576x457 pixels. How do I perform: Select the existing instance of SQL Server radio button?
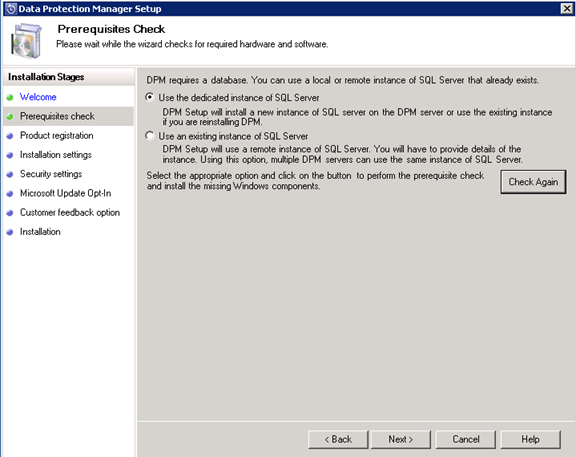(x=150, y=136)
